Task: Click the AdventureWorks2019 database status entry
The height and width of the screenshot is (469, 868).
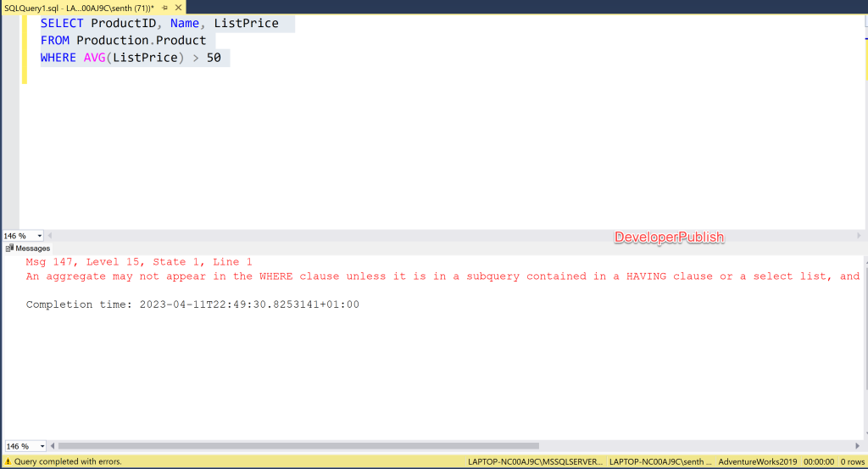Action: pyautogui.click(x=757, y=461)
